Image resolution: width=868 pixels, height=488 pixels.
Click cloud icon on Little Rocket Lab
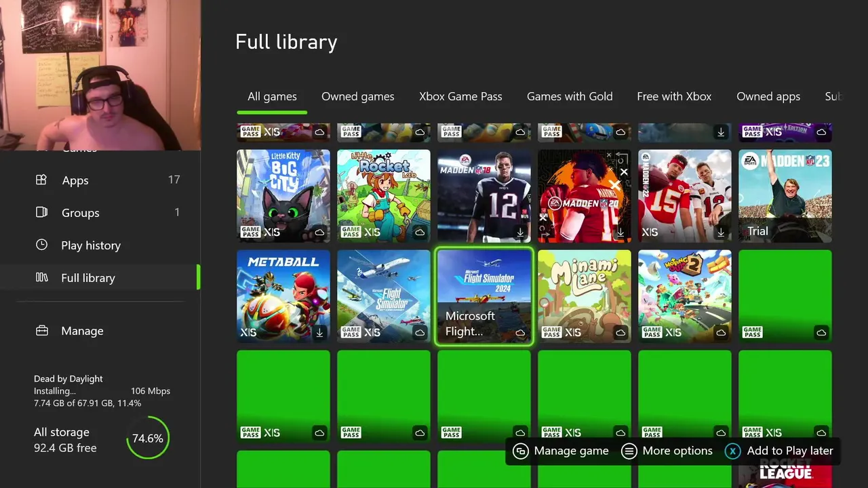coord(420,232)
